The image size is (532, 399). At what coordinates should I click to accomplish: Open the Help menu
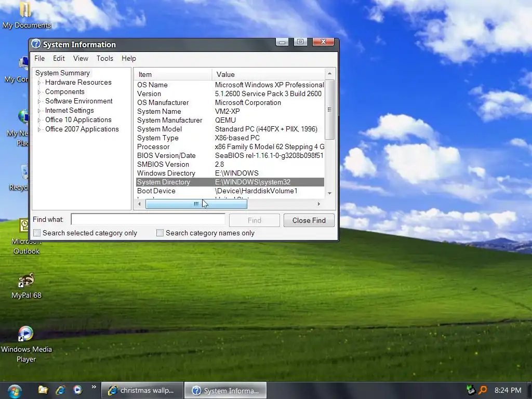[129, 58]
